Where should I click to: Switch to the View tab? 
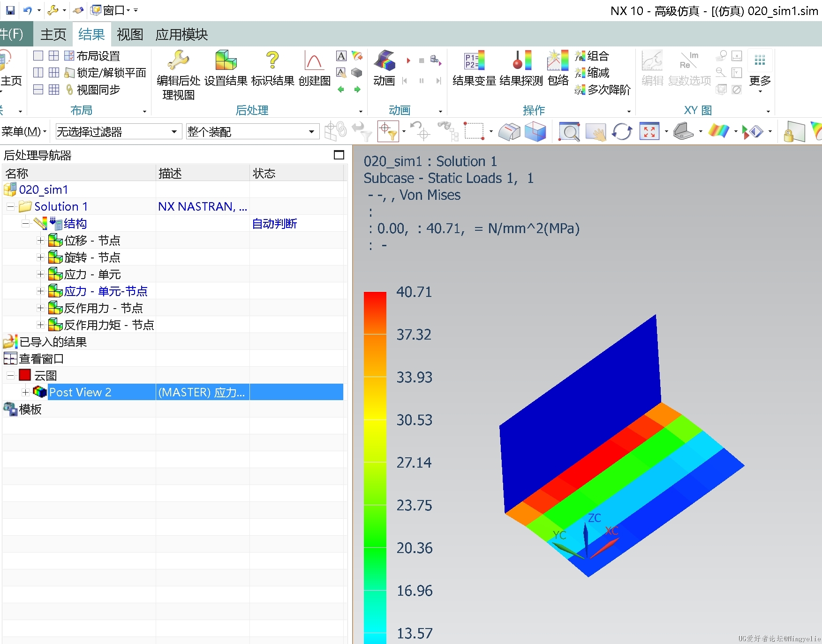130,34
